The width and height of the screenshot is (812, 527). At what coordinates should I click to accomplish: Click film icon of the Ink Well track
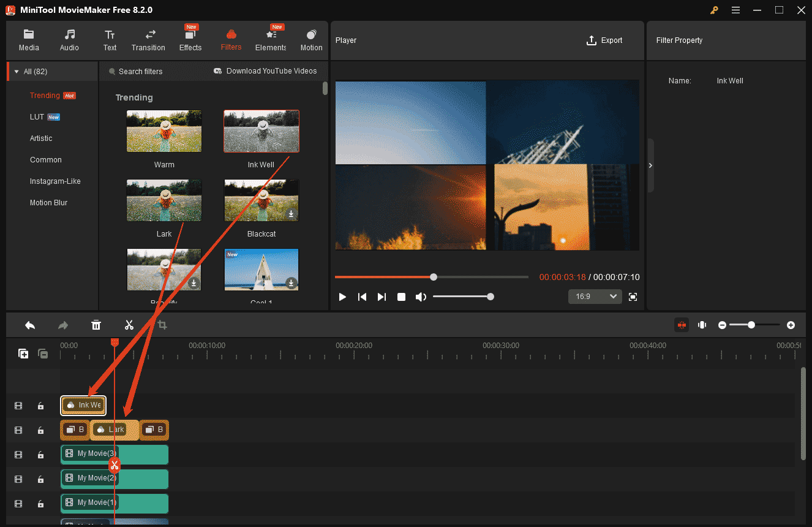[x=18, y=406]
